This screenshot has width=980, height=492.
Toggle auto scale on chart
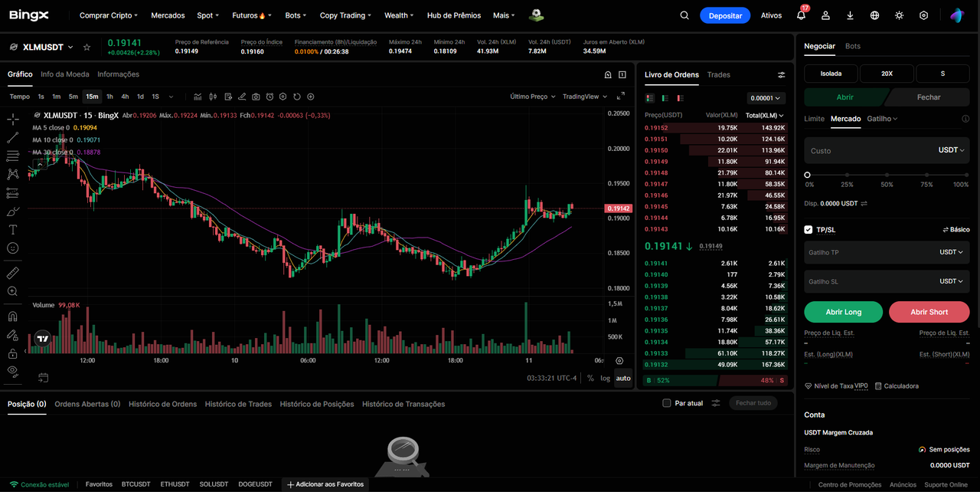(x=623, y=378)
